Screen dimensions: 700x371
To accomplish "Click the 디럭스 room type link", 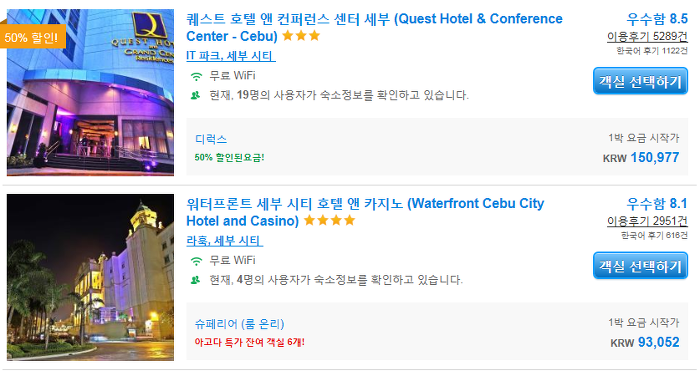I will pyautogui.click(x=211, y=139).
